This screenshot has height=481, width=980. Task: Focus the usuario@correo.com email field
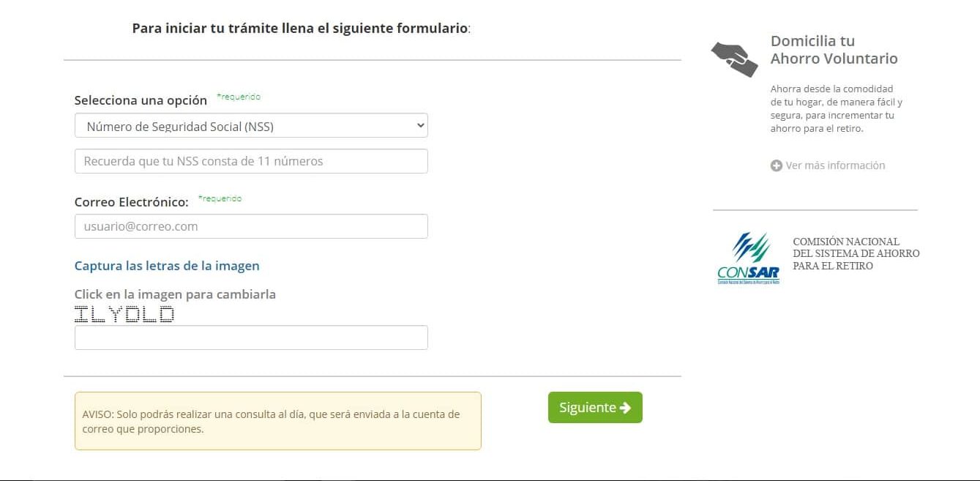point(251,226)
